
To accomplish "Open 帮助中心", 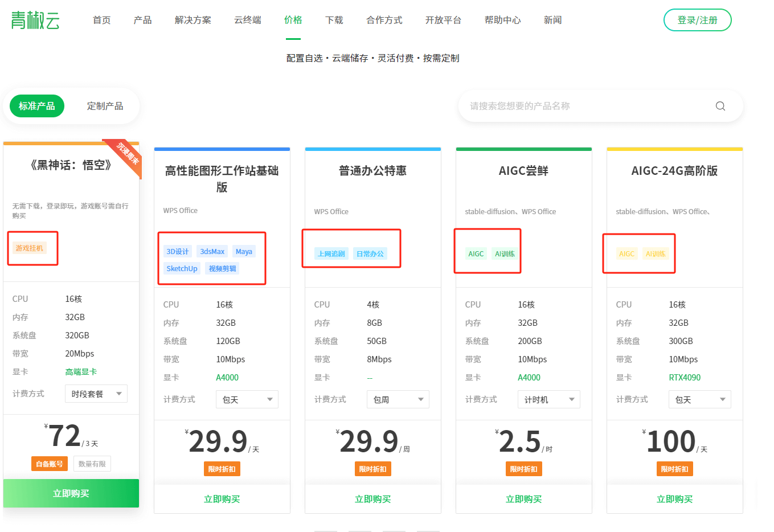I will click(x=503, y=20).
